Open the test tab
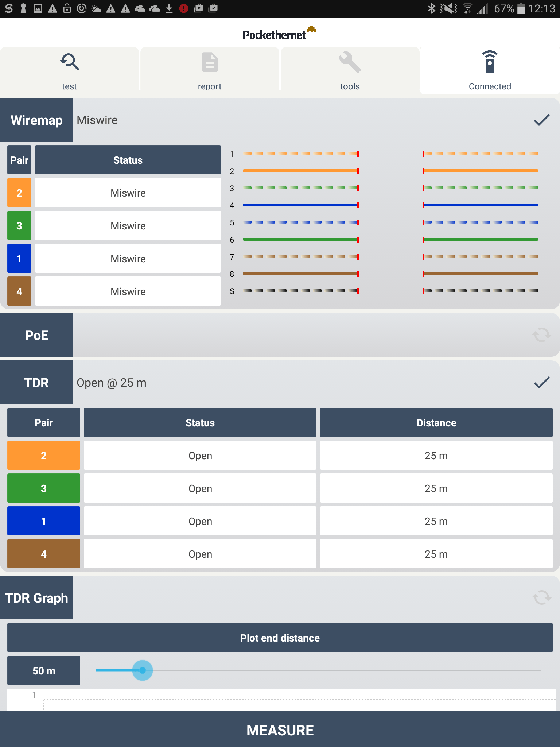Image resolution: width=560 pixels, height=747 pixels. coord(69,69)
